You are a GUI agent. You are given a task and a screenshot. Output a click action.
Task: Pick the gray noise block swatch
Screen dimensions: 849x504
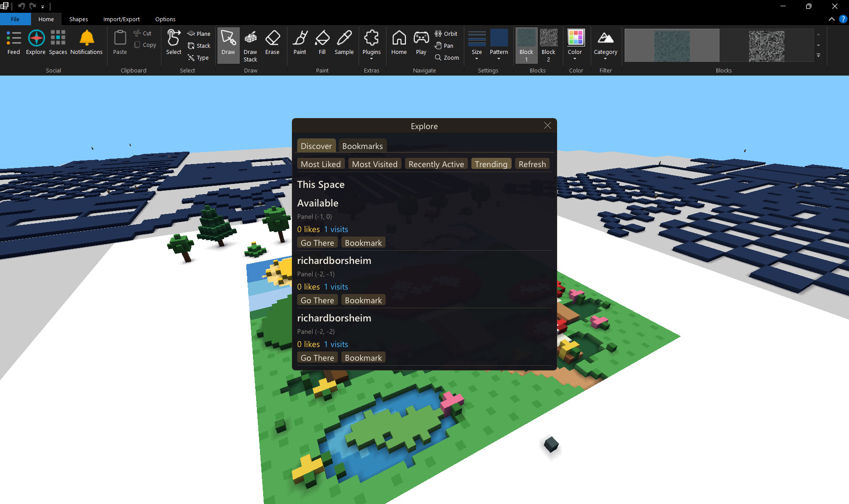coord(766,46)
